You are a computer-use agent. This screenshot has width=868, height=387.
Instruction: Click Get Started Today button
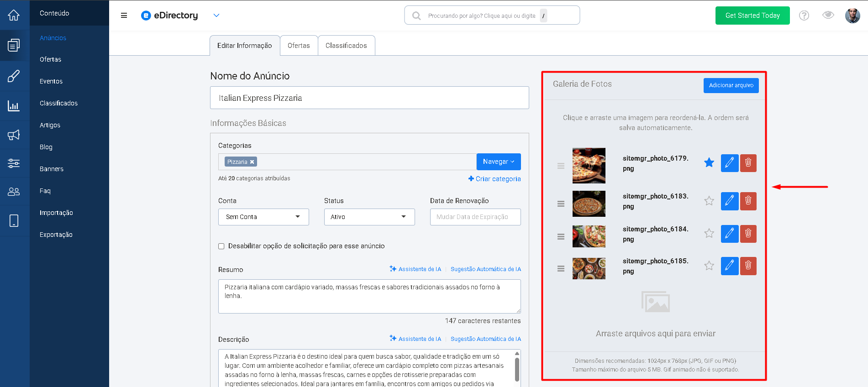click(x=752, y=16)
